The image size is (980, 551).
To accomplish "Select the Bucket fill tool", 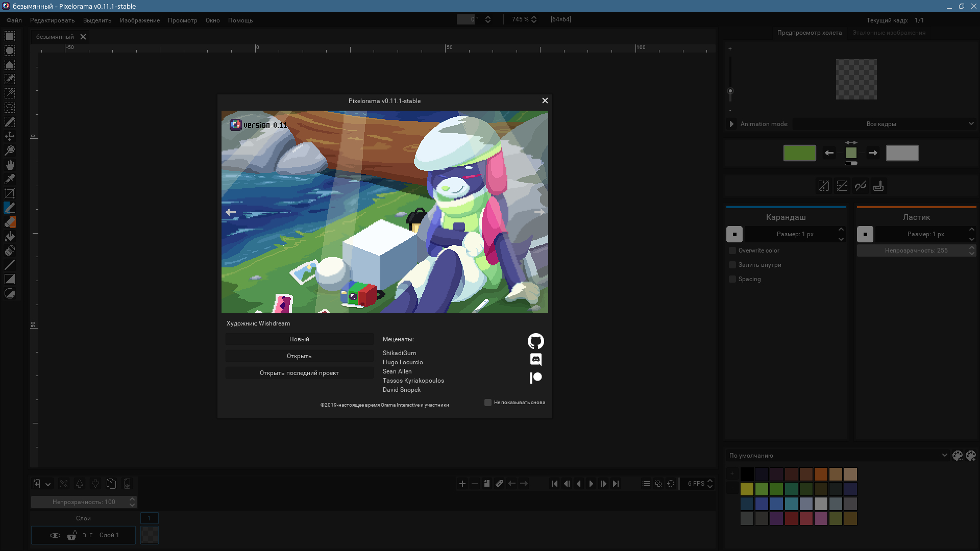I will pos(10,236).
